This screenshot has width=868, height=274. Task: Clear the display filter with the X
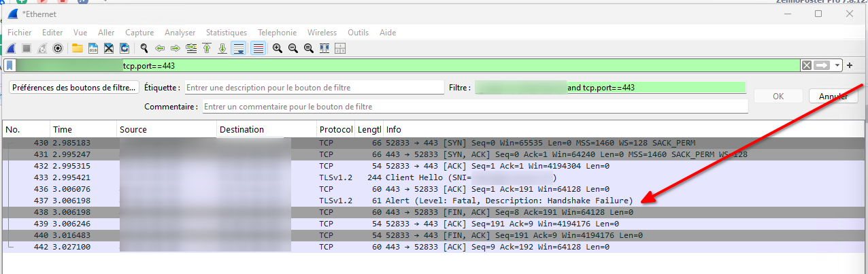(806, 65)
